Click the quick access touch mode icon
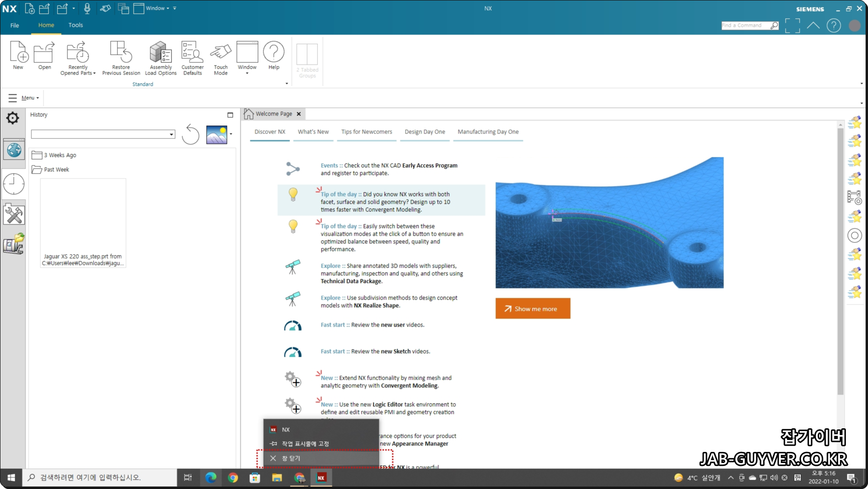 coord(105,8)
